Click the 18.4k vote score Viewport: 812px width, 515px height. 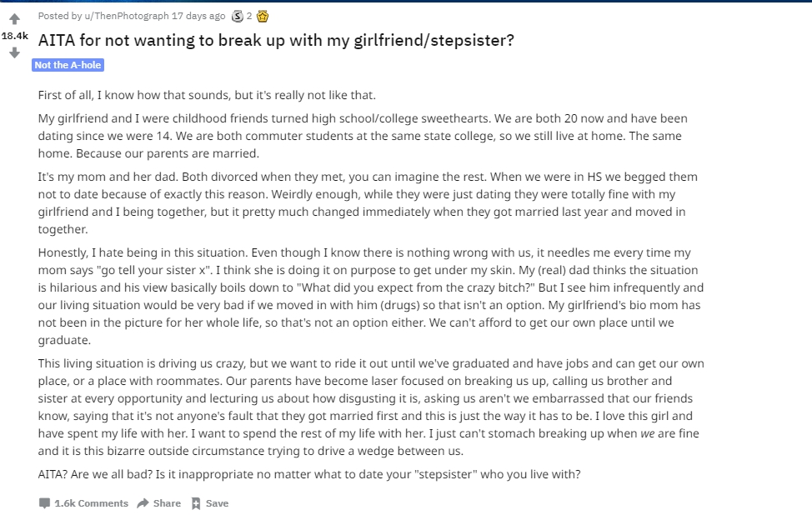pos(14,36)
